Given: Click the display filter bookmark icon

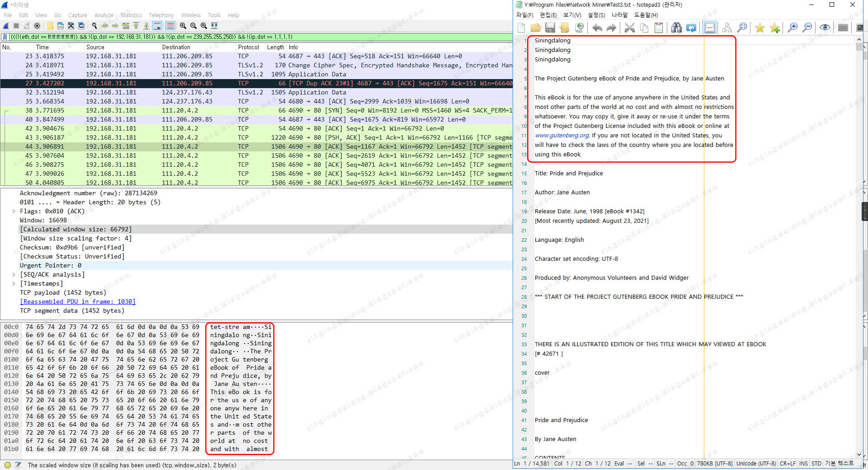Looking at the screenshot, I should click(x=5, y=37).
